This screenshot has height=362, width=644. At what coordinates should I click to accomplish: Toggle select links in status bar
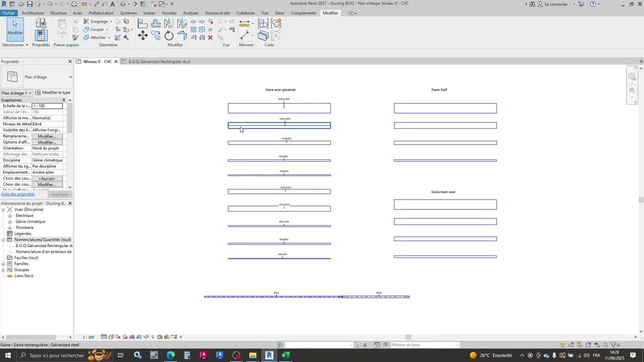562,345
